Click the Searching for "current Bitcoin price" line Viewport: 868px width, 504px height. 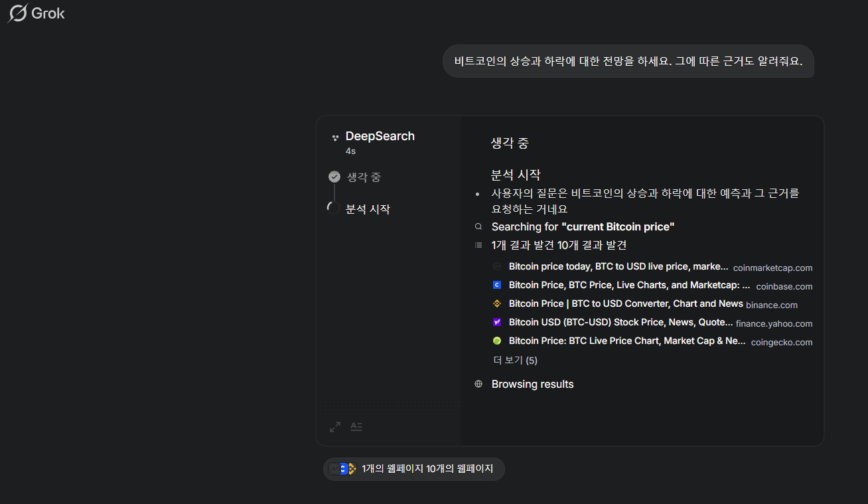click(583, 227)
